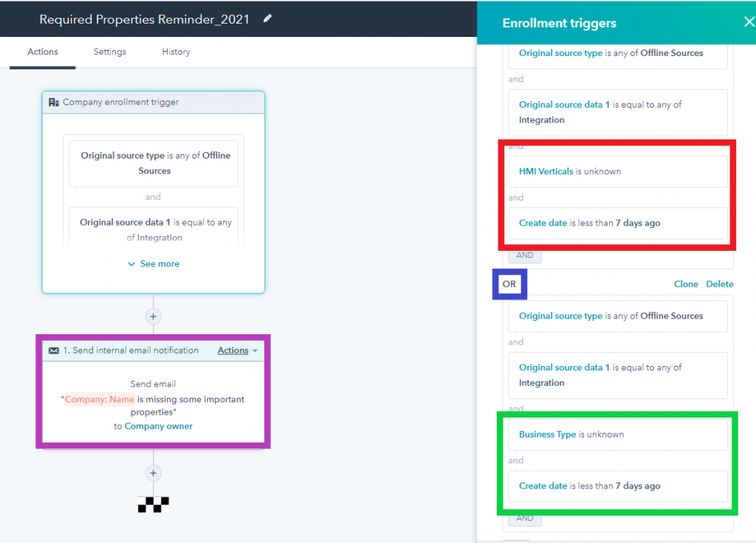Click AND button below HMI Verticals group
The width and height of the screenshot is (756, 543).
525,255
